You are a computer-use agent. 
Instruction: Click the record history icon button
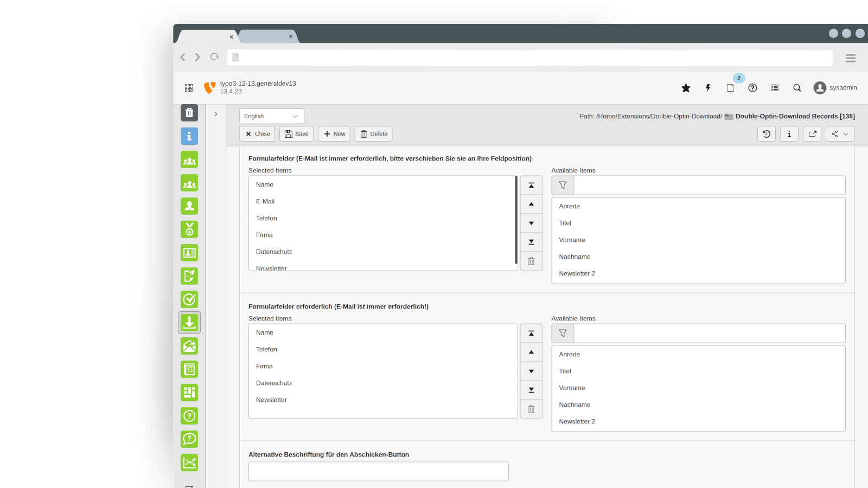(767, 134)
